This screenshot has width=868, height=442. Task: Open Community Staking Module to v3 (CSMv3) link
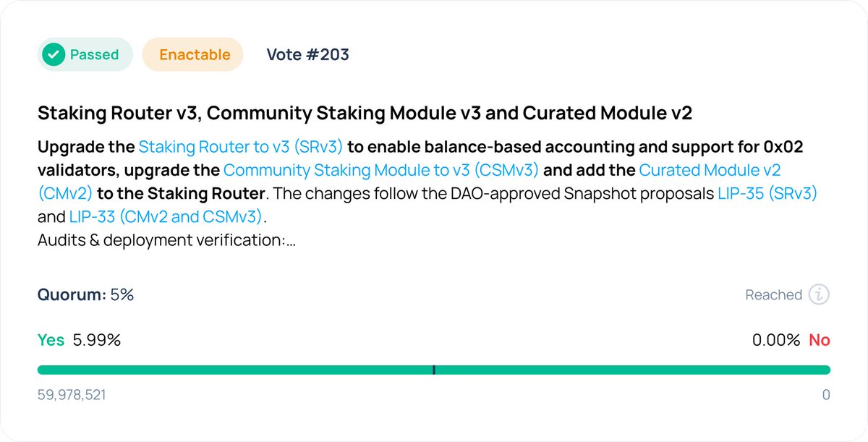(x=381, y=170)
